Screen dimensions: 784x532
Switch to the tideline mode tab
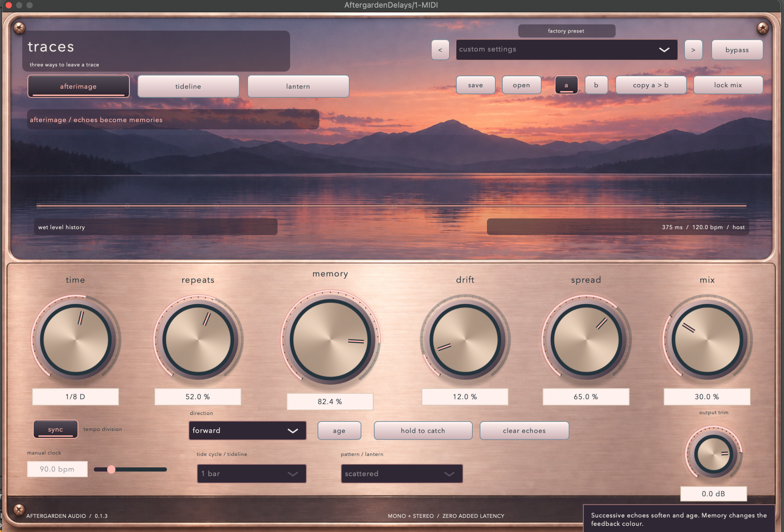(x=188, y=86)
